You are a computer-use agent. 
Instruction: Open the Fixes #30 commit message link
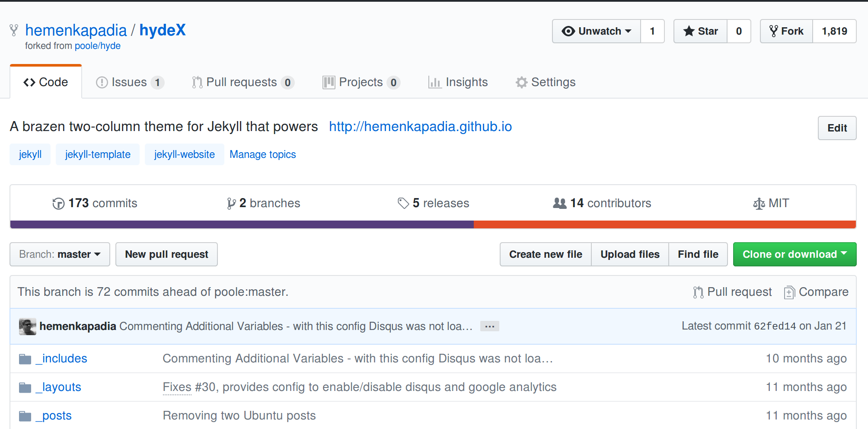[x=360, y=387]
